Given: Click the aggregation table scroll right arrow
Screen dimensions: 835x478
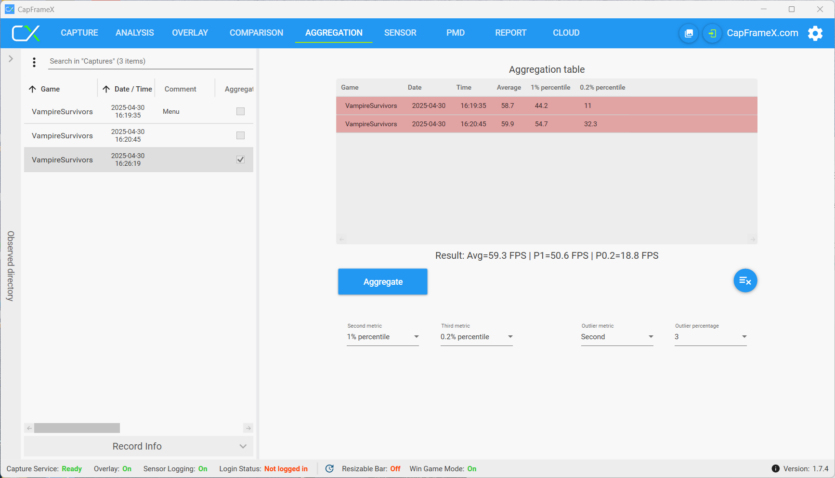Looking at the screenshot, I should pos(752,239).
